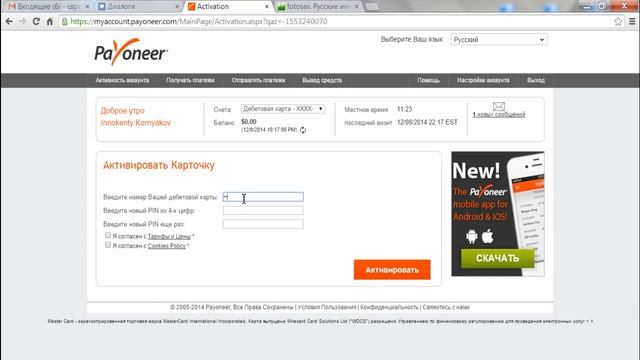Click the green padlock security icon
640x360 pixels.
64,21
